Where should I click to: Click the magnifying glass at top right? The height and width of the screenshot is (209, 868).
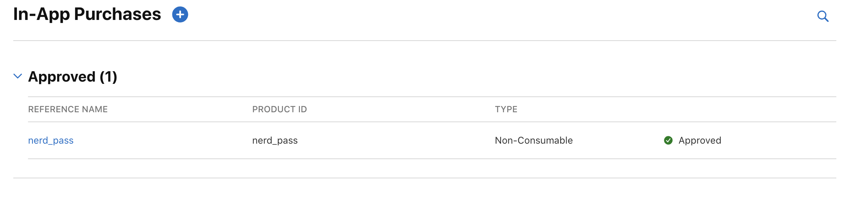(x=823, y=16)
